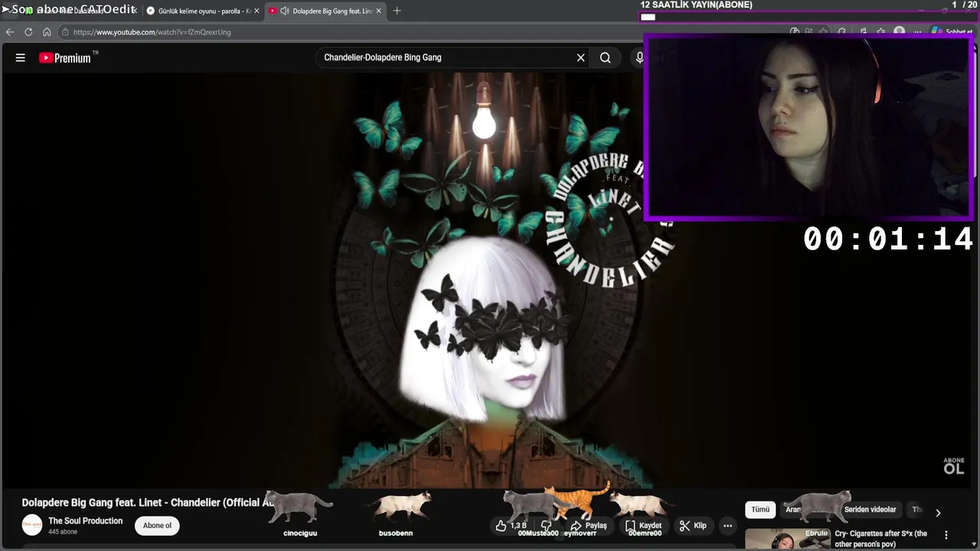Open the Cry- Cigarettes after S*x video title

[880, 539]
